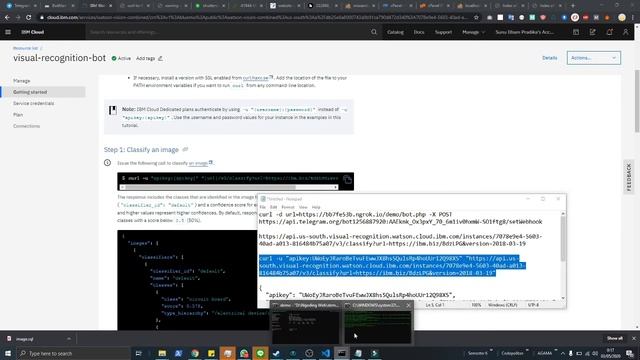
Task: Click the info icon beside the classify instruction
Action: tap(107, 163)
